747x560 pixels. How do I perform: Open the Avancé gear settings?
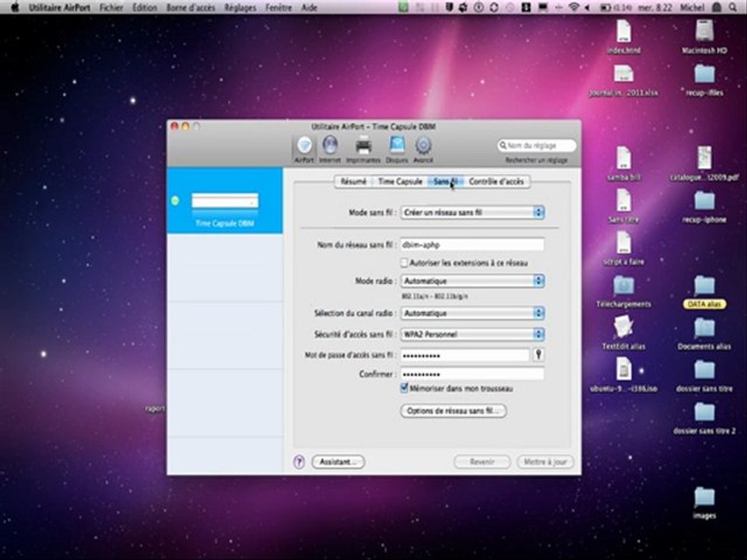(x=423, y=149)
